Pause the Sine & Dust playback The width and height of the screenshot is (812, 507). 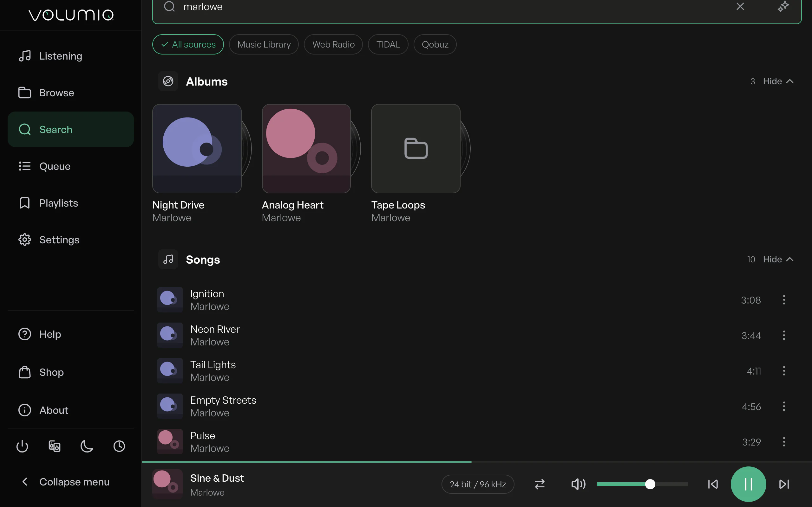click(748, 484)
